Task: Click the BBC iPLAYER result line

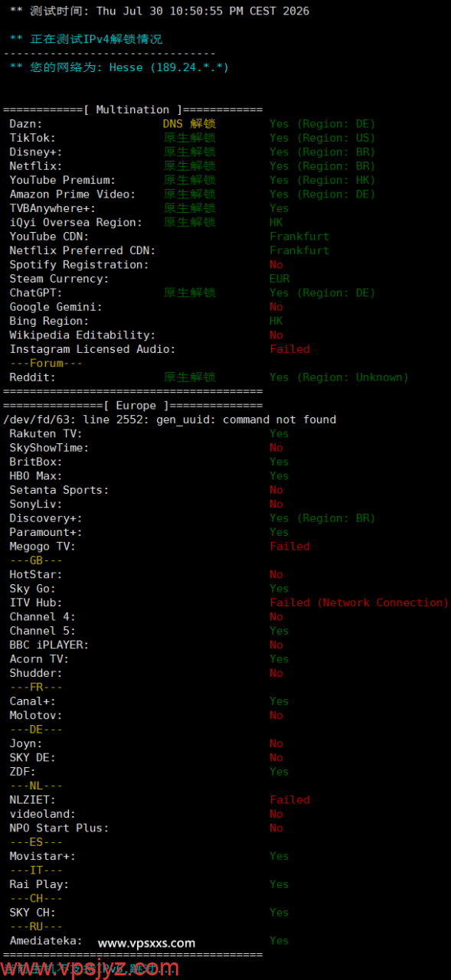Action: [x=146, y=645]
